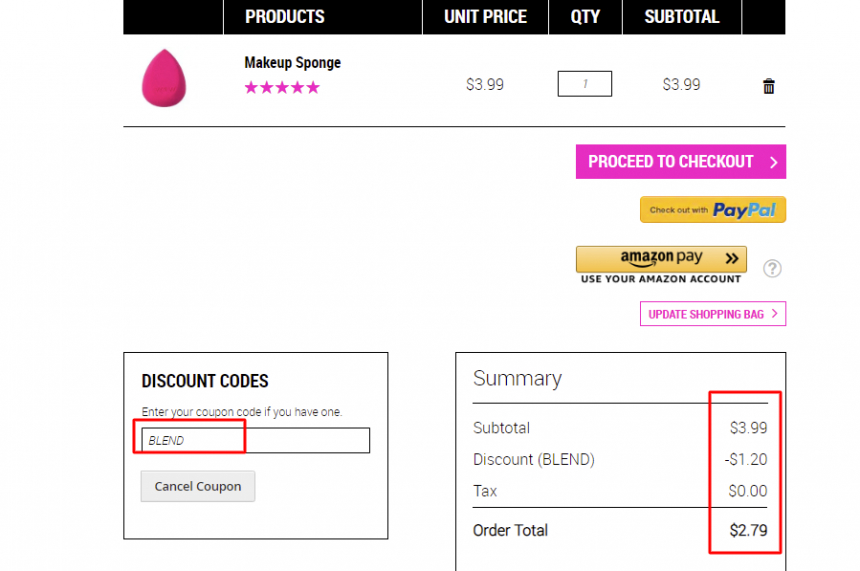
Task: Click the five-star rating under Makeup Sponge
Action: pyautogui.click(x=282, y=88)
